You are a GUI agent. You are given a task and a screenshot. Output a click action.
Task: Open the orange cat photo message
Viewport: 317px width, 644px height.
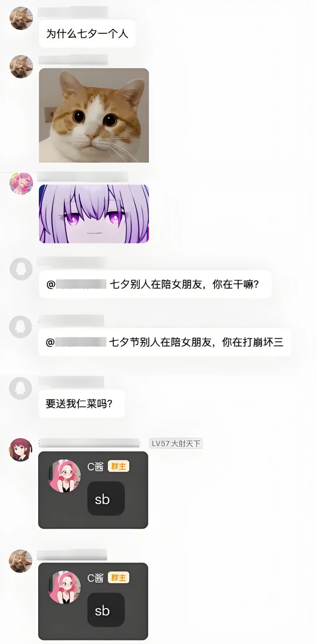pos(94,115)
